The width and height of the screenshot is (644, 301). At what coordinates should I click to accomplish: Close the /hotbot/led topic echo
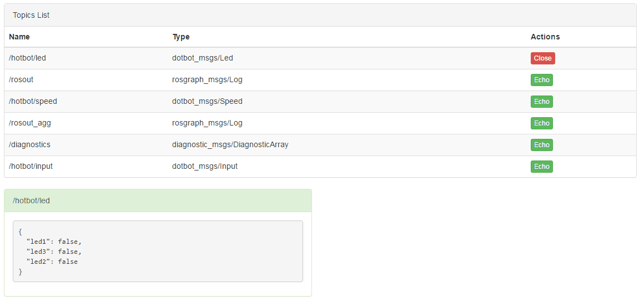click(542, 58)
